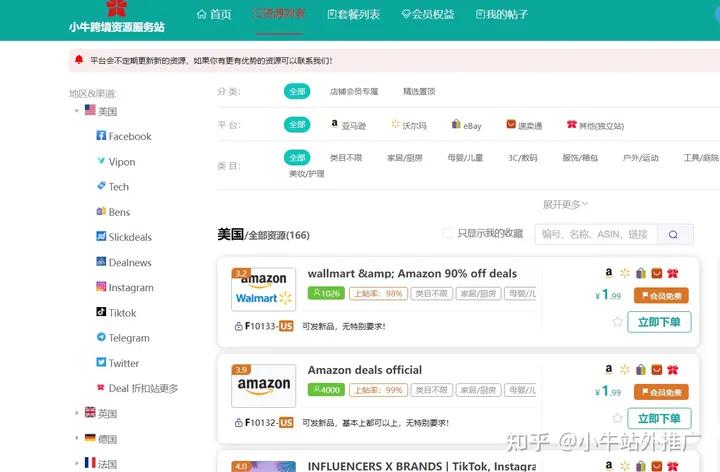Open the Amazon deals official thumbnail
Screen dimensions: 720x472
pos(264,386)
